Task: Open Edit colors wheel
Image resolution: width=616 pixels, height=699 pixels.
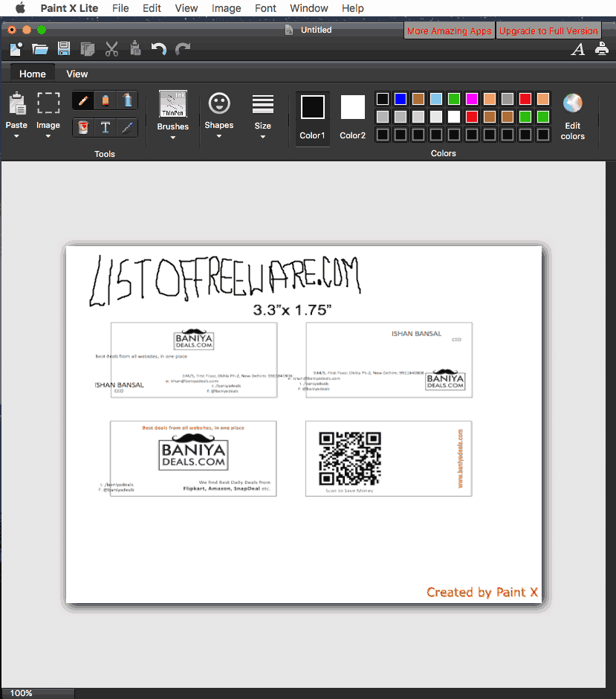Action: coord(573,103)
